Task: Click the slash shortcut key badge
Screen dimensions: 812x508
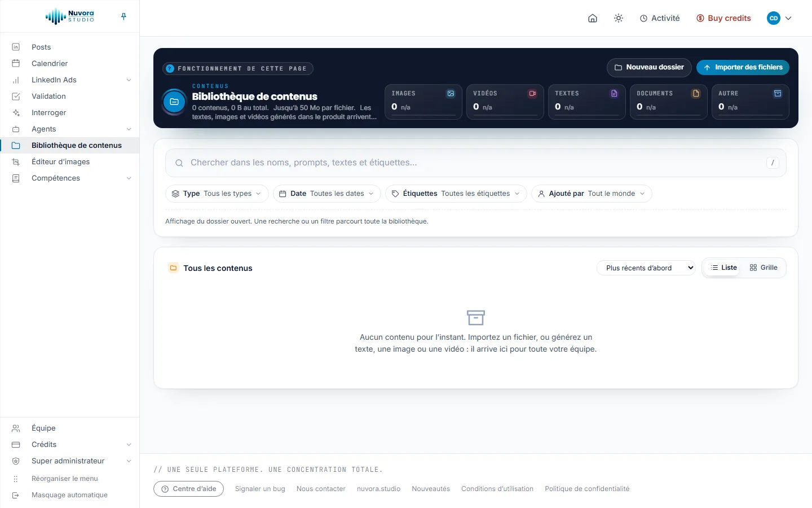Action: [x=773, y=163]
